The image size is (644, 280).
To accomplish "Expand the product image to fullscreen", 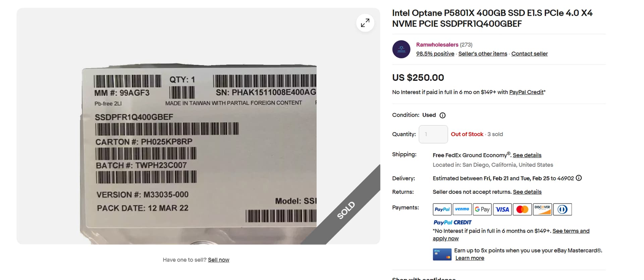I will click(365, 23).
